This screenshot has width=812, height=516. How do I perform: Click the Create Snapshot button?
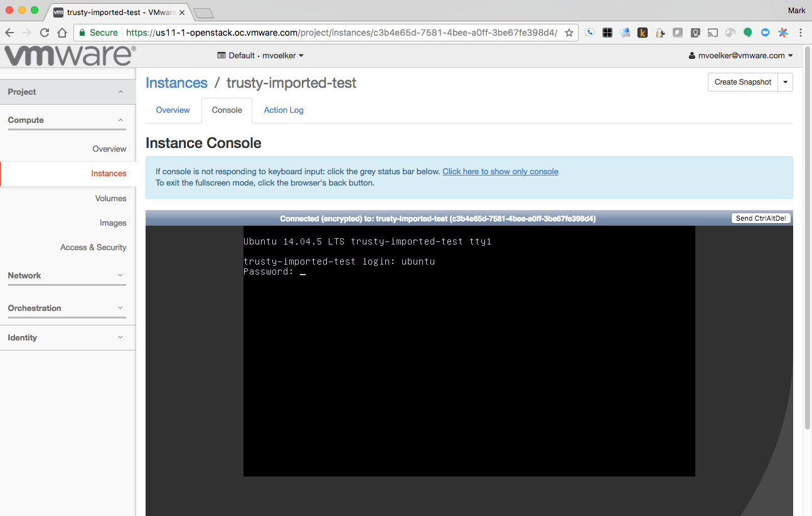(743, 82)
